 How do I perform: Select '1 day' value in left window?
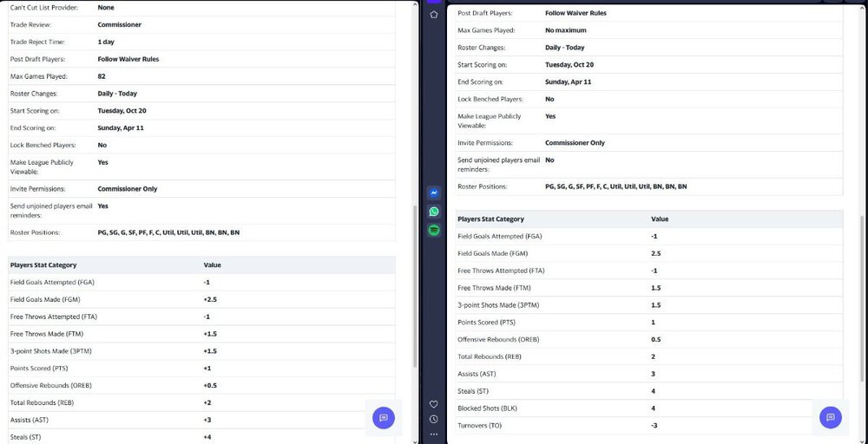(x=106, y=42)
